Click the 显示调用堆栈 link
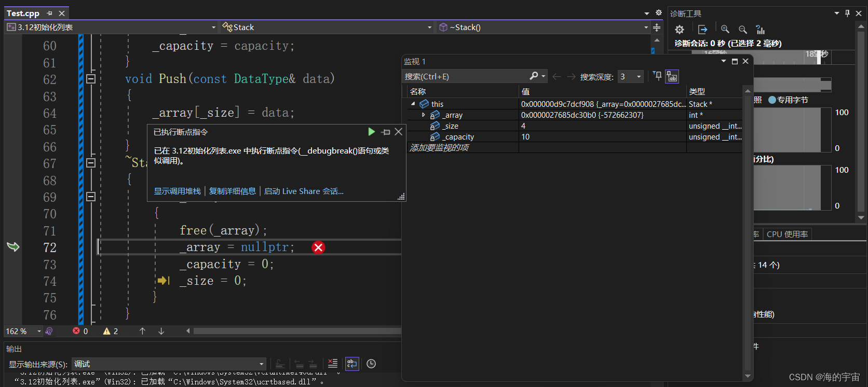Image resolution: width=868 pixels, height=387 pixels. click(177, 191)
